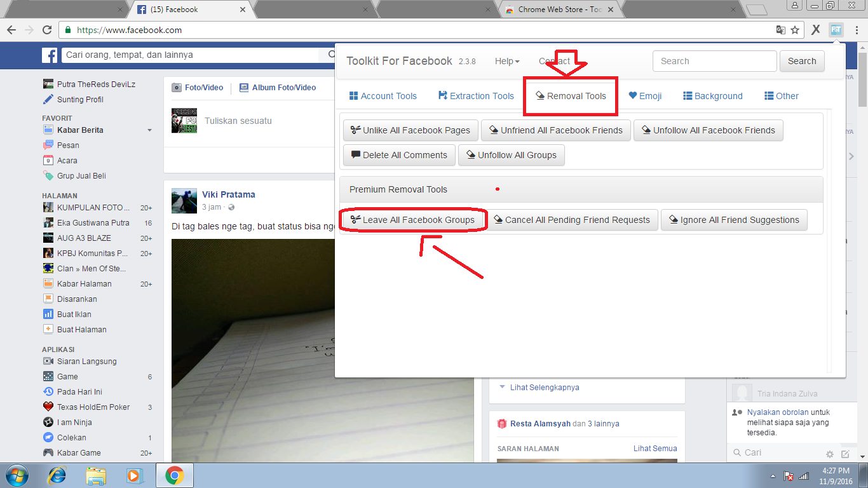Viewport: 868px width, 488px height.
Task: Click Cancel All Pending Friend Requests
Action: 572,220
